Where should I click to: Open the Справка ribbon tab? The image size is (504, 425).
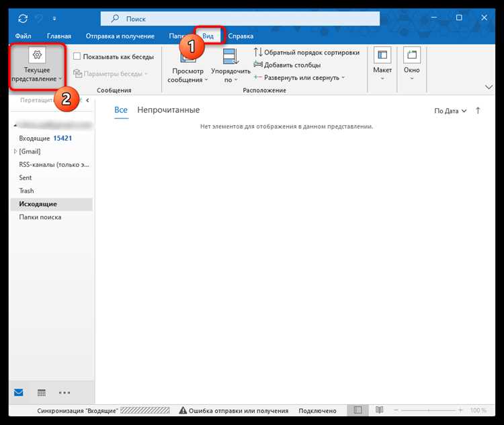click(x=241, y=36)
